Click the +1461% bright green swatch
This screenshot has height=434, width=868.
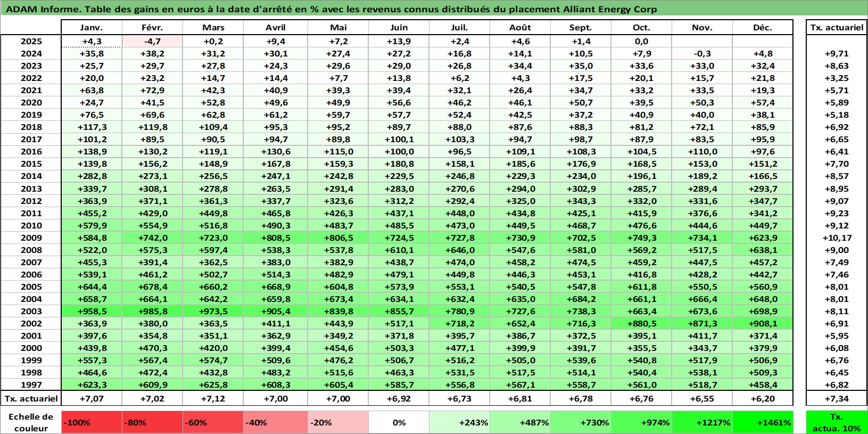tap(763, 422)
